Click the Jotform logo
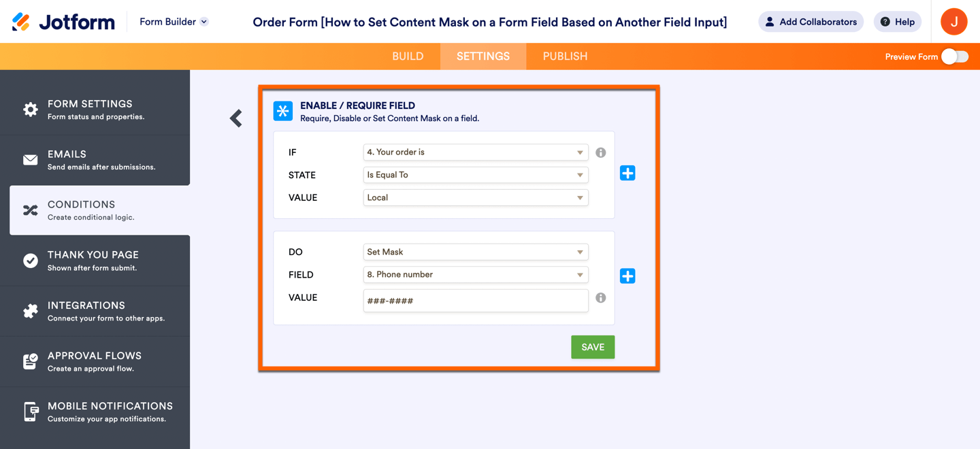 (63, 22)
